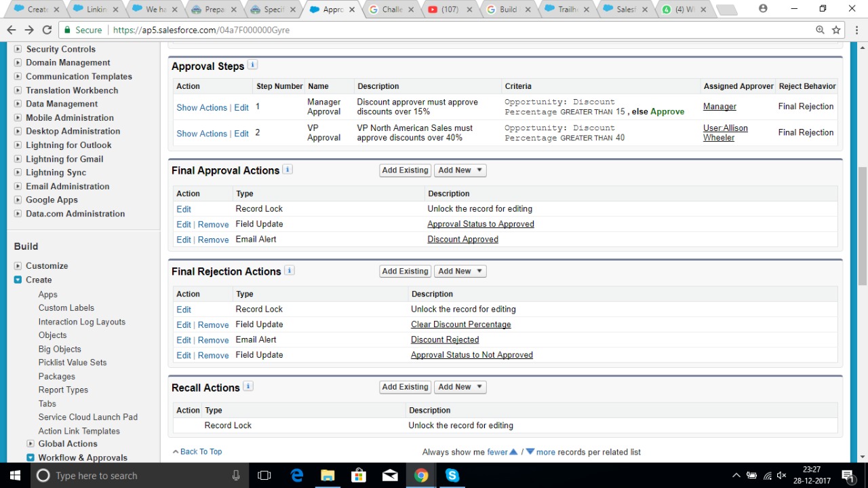This screenshot has width=868, height=488.
Task: Bookmark this page with the star icon
Action: point(836,30)
